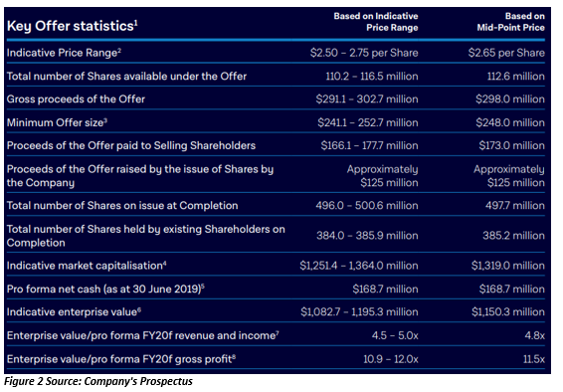Click the Key Offer statistics heading
Image resolution: width=563 pixels, height=392 pixels.
[x=73, y=26]
